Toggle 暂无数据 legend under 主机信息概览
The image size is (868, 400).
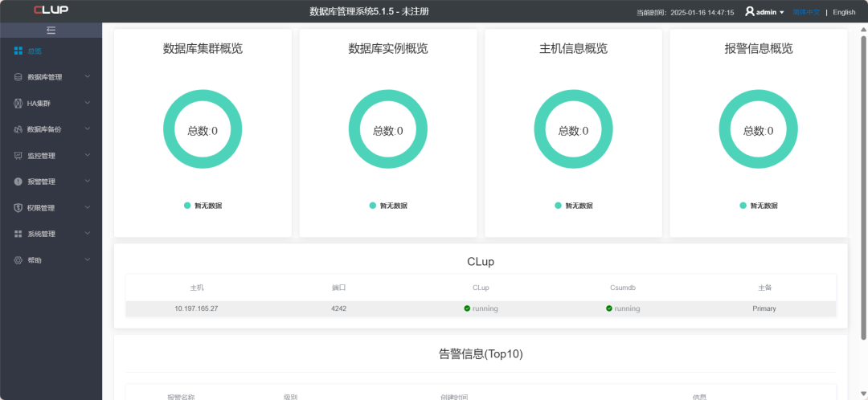coord(574,206)
